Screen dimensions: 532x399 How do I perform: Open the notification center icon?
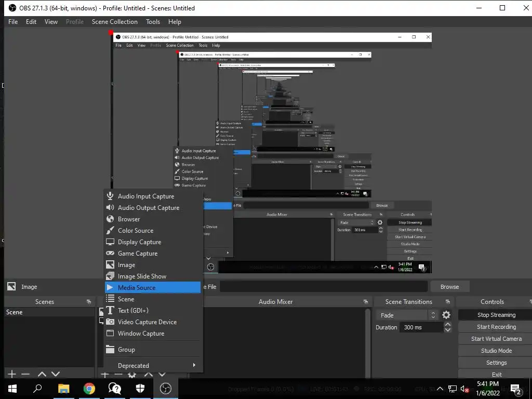pos(516,389)
